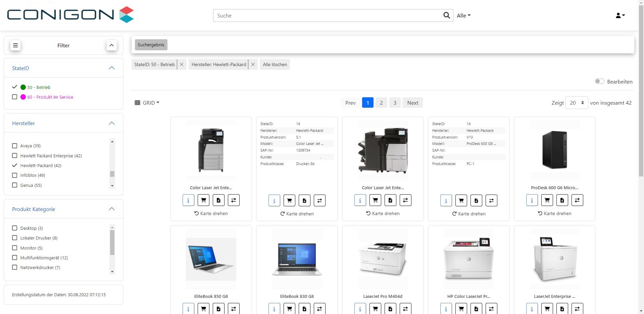
Task: Check the Desktop (3) category checkbox
Action: [x=14, y=228]
